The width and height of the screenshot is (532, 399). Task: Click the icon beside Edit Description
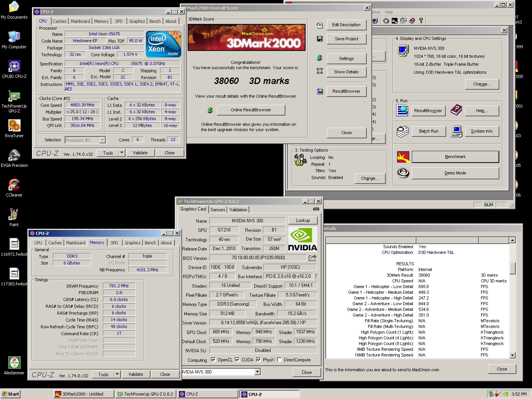320,25
